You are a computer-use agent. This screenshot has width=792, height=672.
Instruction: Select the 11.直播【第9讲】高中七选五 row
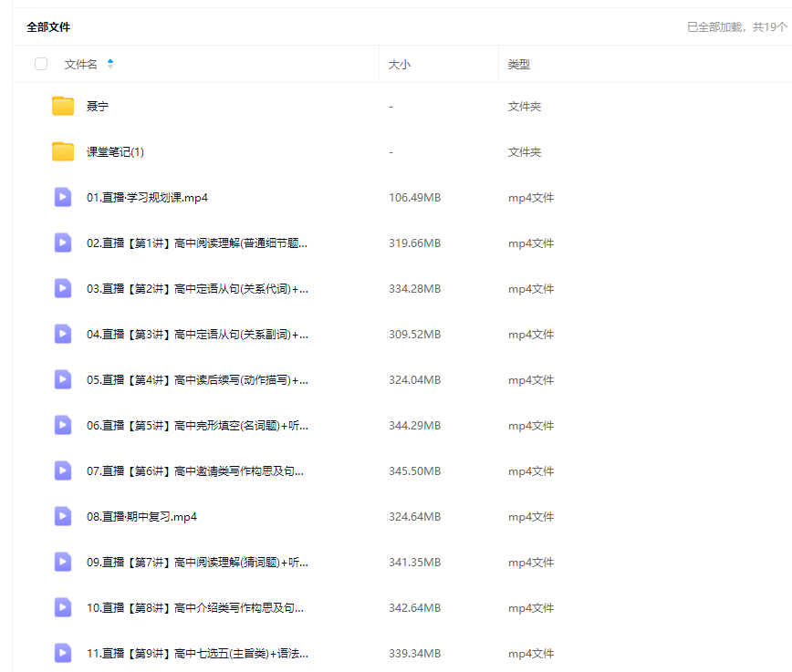click(x=197, y=654)
